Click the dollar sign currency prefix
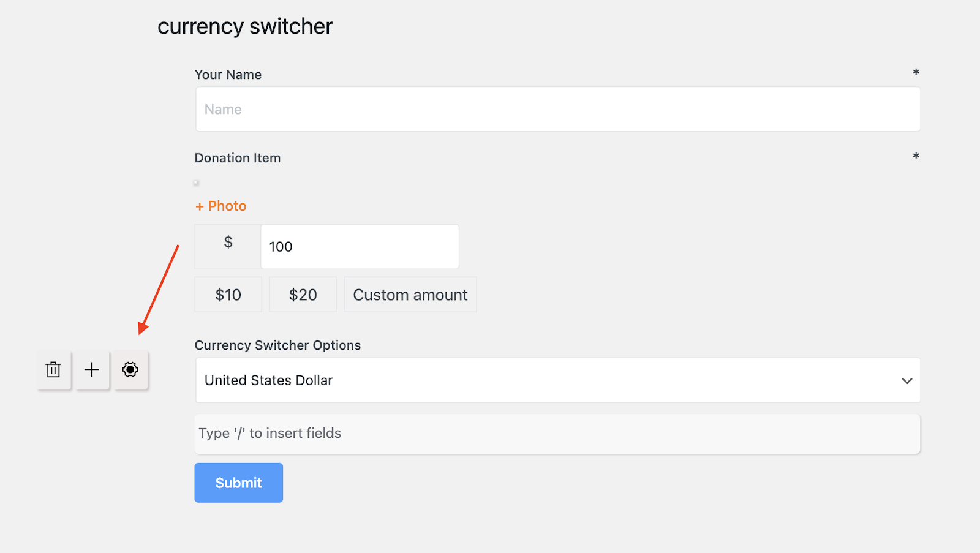Screen dimensions: 980x553 click(227, 246)
